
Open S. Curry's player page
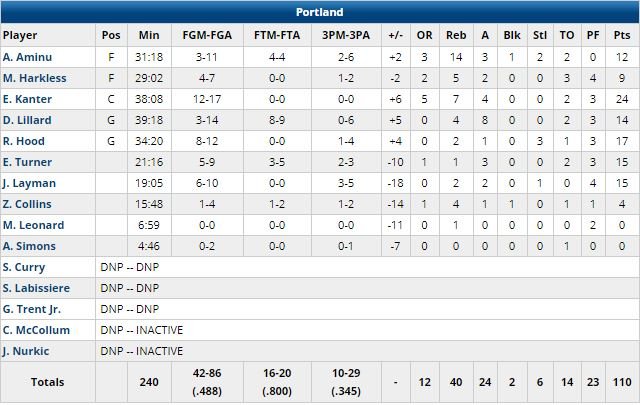coord(25,267)
